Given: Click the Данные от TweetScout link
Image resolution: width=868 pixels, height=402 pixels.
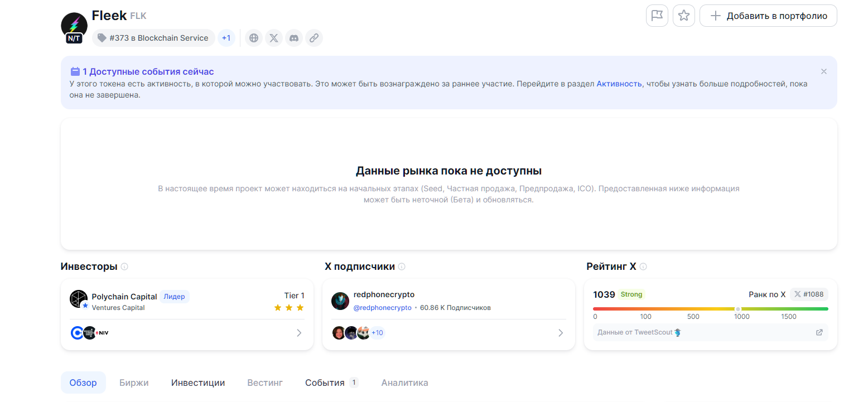Looking at the screenshot, I should 639,332.
